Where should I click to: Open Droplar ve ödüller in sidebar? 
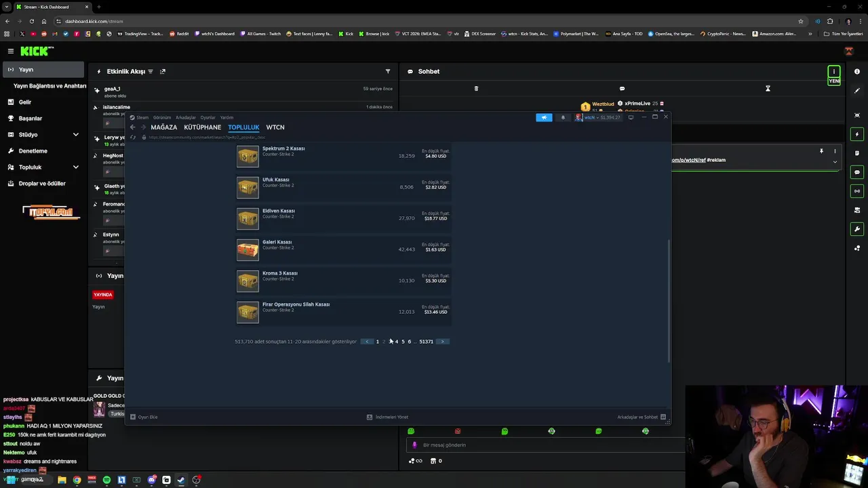pos(43,184)
